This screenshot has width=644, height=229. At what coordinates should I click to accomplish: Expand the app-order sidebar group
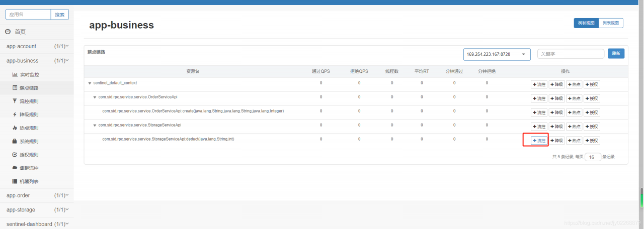[37, 195]
